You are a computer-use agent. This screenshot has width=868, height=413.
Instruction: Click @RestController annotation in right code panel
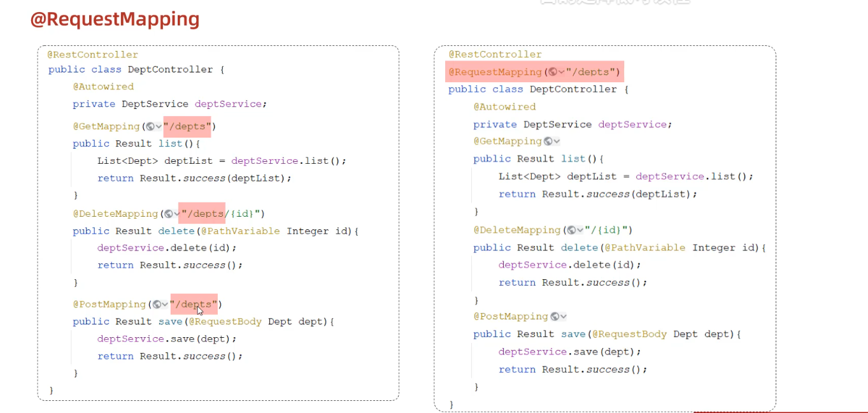[495, 55]
